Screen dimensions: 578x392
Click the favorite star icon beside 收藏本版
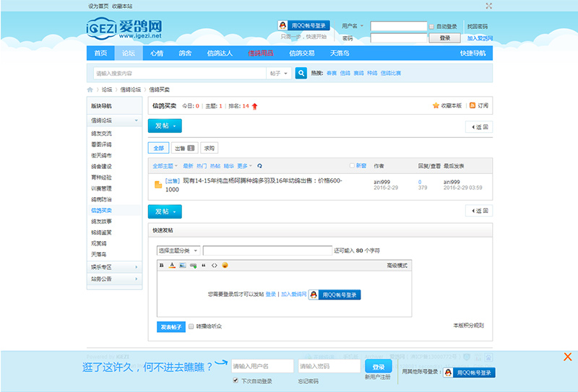tap(436, 105)
